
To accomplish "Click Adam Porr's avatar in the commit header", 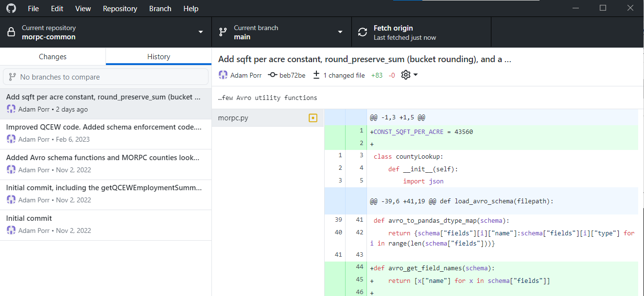I will point(223,75).
